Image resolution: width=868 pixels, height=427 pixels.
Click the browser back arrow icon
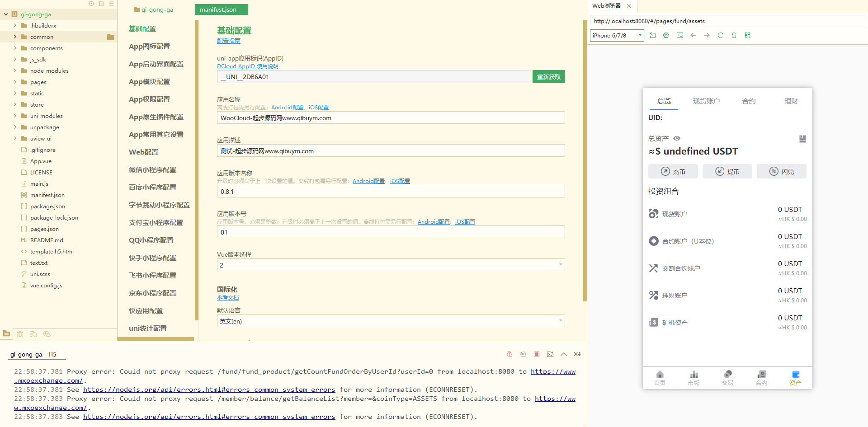coord(693,35)
